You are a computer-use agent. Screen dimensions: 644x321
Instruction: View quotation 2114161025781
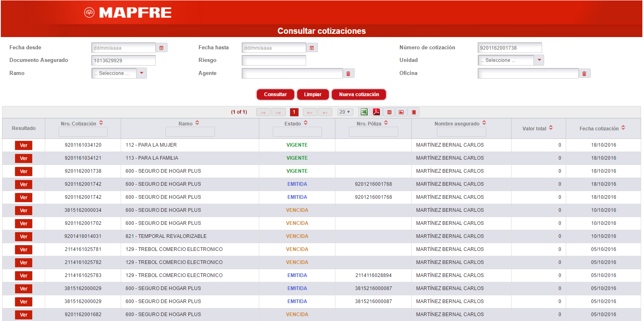[24, 250]
